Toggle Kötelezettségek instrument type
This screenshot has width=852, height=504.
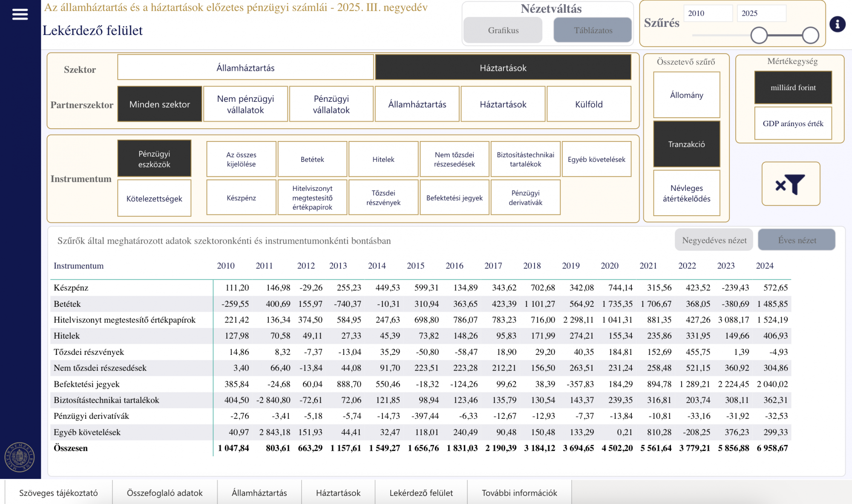tap(154, 199)
